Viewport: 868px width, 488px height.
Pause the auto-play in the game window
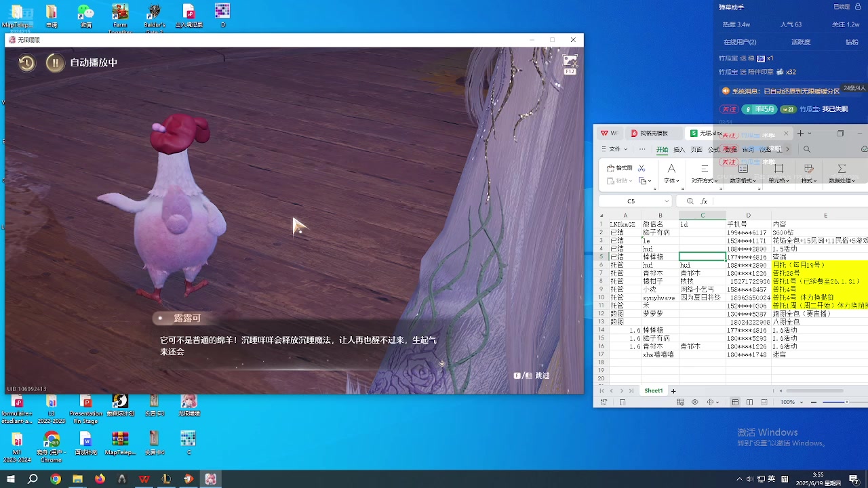pos(55,63)
